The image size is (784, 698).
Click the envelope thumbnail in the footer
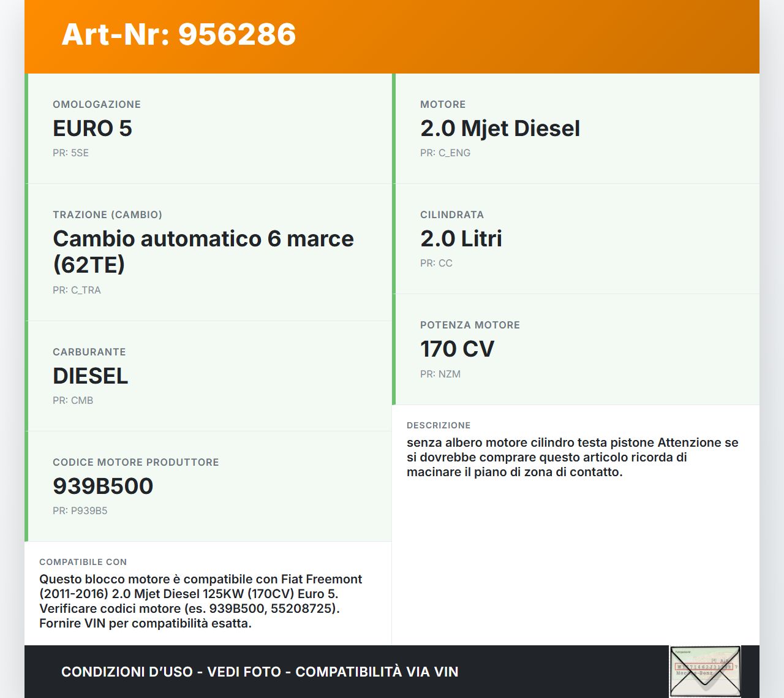705,671
